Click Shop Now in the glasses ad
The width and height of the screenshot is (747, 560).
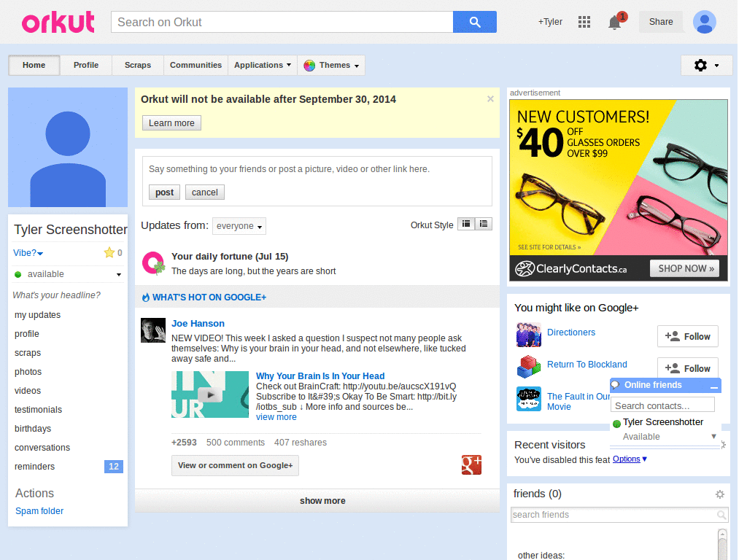coord(684,268)
